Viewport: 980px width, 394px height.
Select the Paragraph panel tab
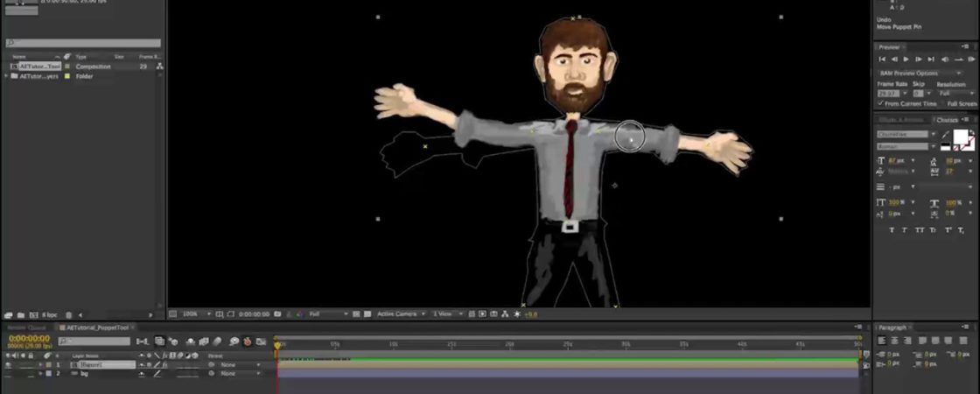(x=892, y=327)
